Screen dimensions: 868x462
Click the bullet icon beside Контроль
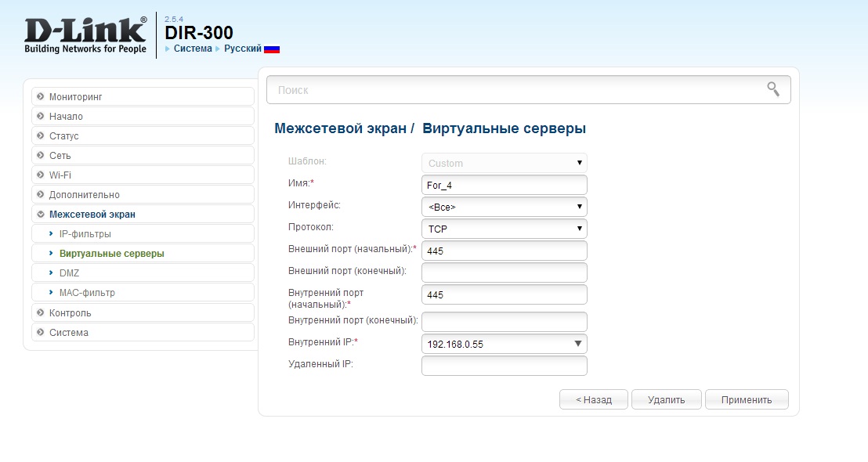pos(41,312)
